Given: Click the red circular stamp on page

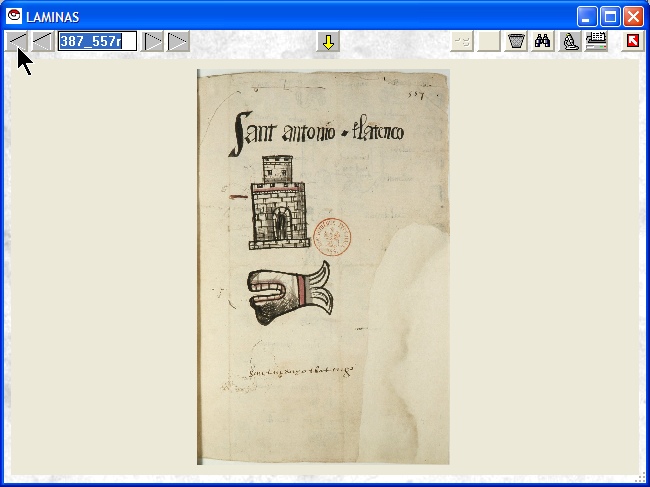Looking at the screenshot, I should tap(332, 237).
